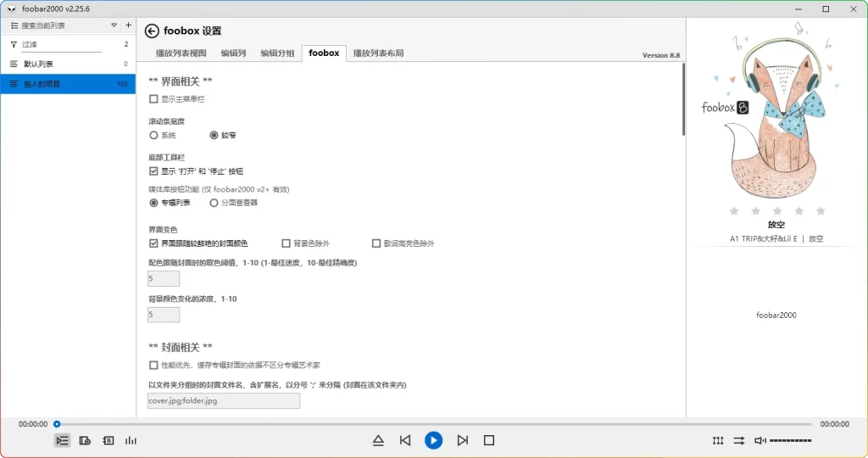Open the equalizer sliders icon
The image size is (868, 458).
point(718,440)
